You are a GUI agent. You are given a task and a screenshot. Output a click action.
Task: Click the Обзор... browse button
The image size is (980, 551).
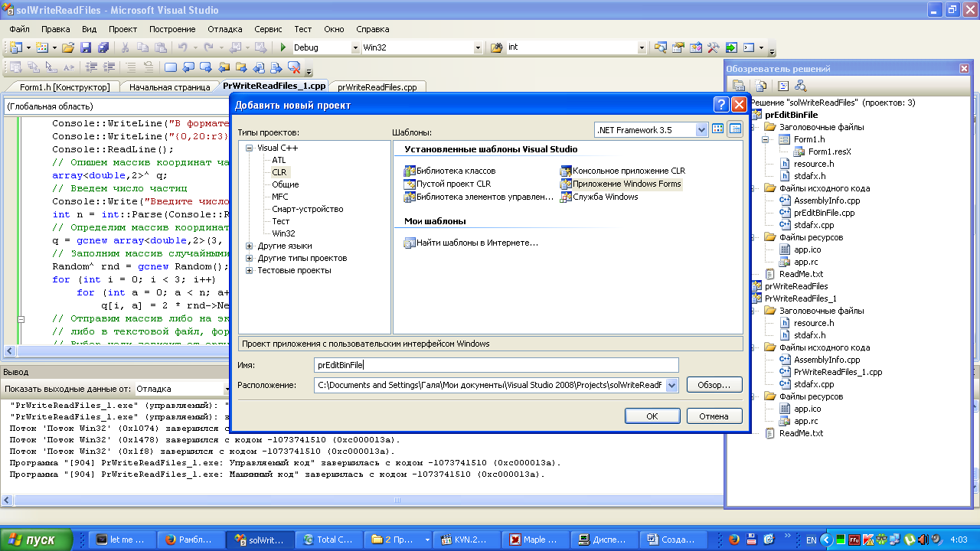coord(714,385)
